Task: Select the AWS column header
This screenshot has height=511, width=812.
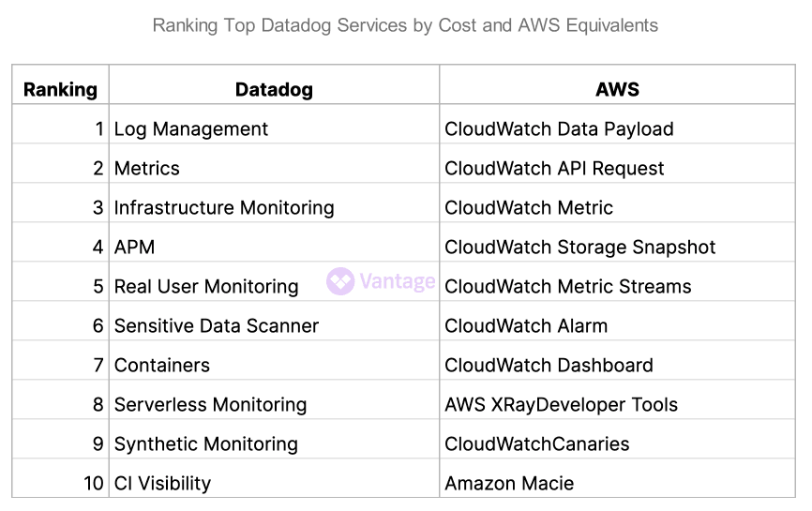Action: [x=617, y=90]
